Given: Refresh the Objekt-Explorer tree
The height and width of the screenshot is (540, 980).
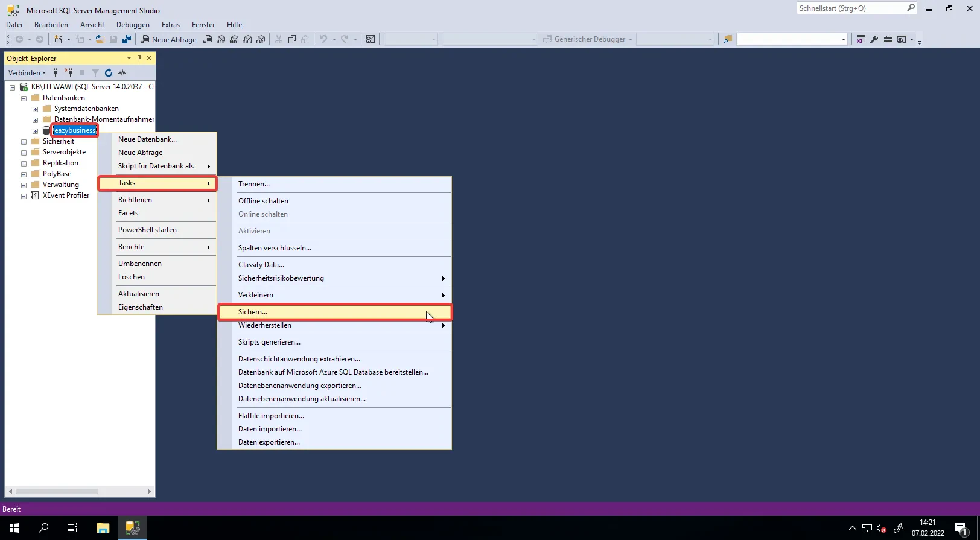Looking at the screenshot, I should [x=109, y=72].
